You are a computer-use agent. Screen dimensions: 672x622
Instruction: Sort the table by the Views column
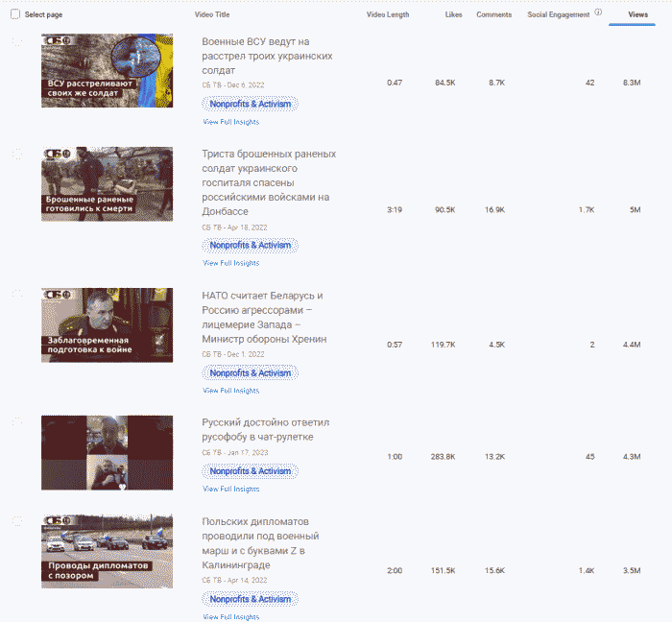point(637,14)
